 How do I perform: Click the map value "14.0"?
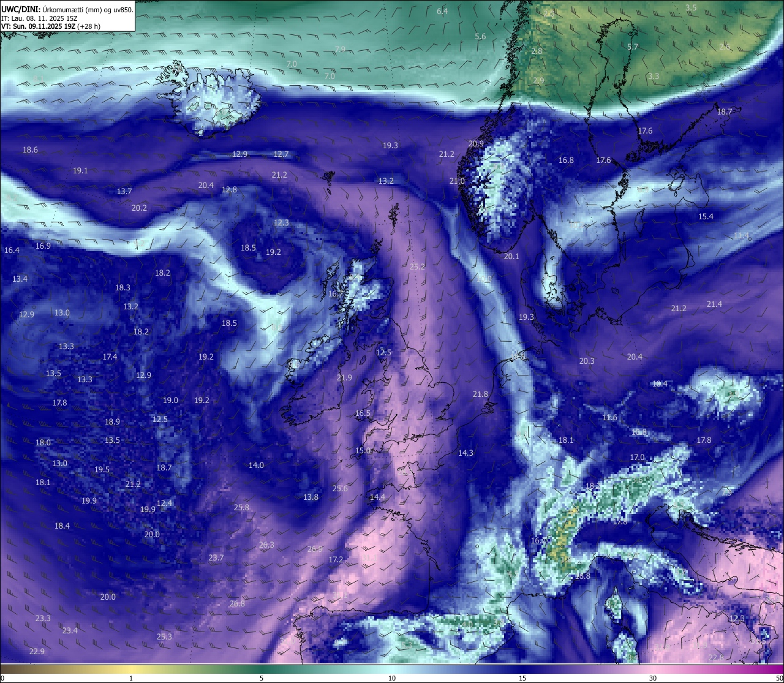tap(256, 465)
